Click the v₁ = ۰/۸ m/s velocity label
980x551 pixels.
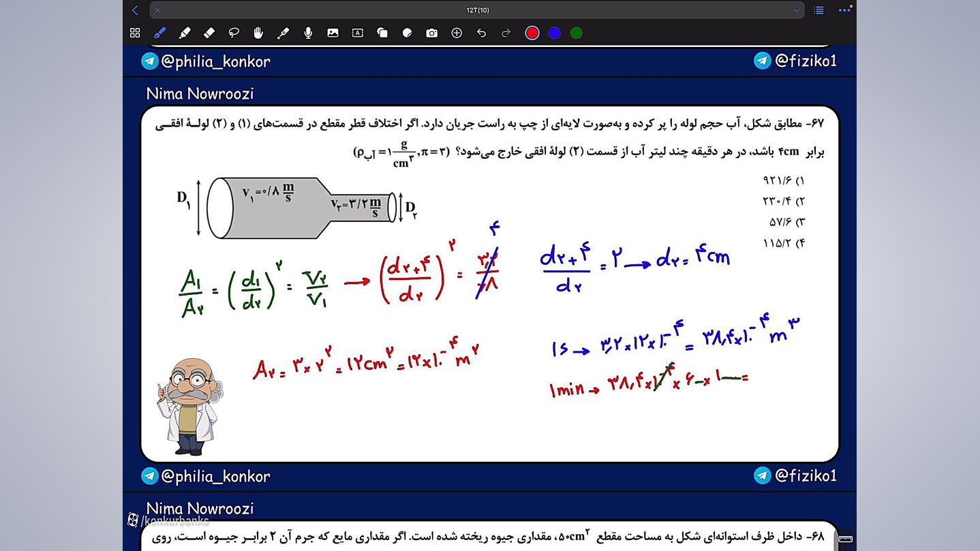[x=268, y=192]
